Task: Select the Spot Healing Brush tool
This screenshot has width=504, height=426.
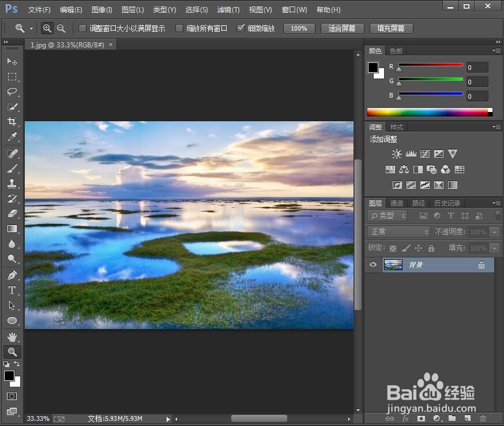Action: pyautogui.click(x=12, y=153)
